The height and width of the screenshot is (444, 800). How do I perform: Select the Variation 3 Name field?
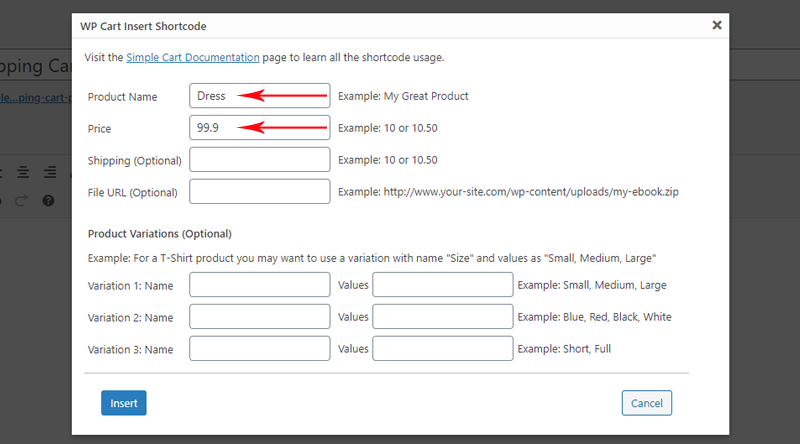(x=260, y=349)
